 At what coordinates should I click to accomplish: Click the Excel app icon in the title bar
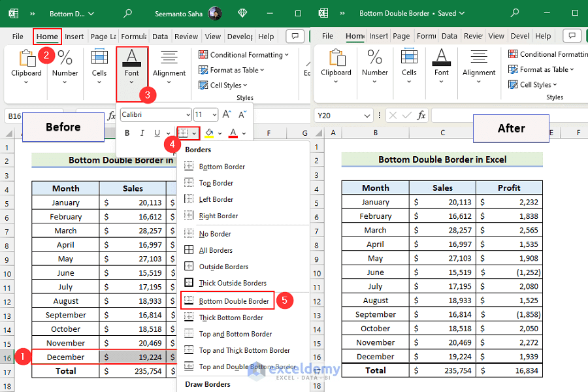pos(13,13)
